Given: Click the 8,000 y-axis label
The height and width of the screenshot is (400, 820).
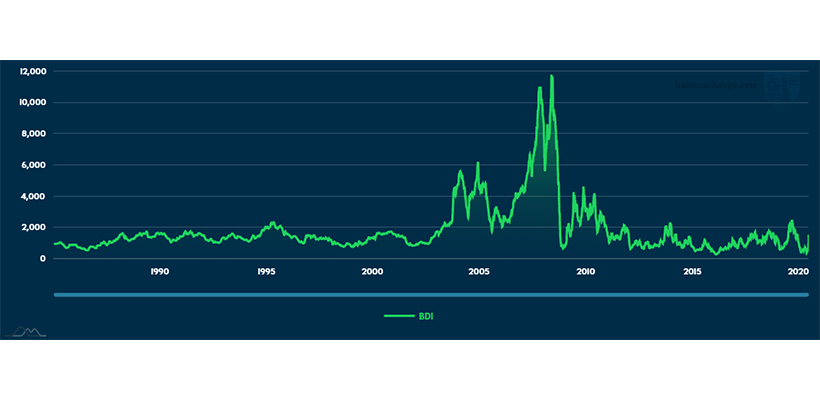Looking at the screenshot, I should pos(35,133).
